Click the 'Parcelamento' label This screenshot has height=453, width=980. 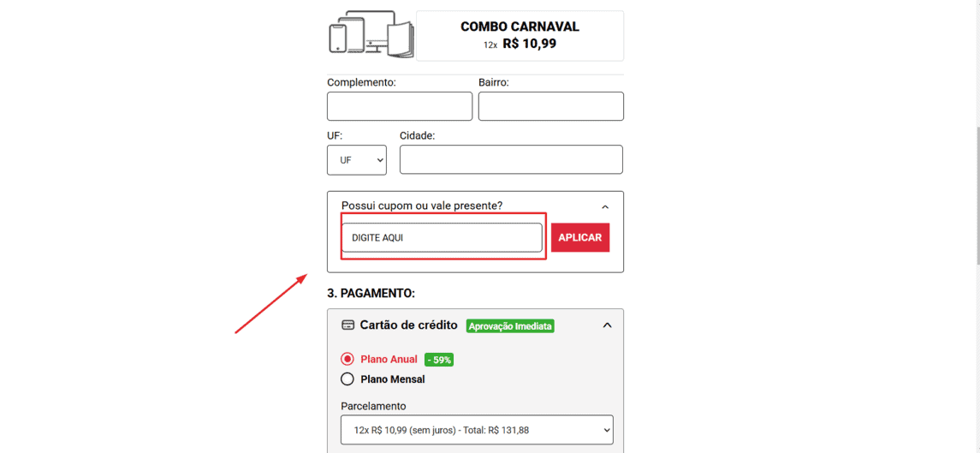point(374,406)
